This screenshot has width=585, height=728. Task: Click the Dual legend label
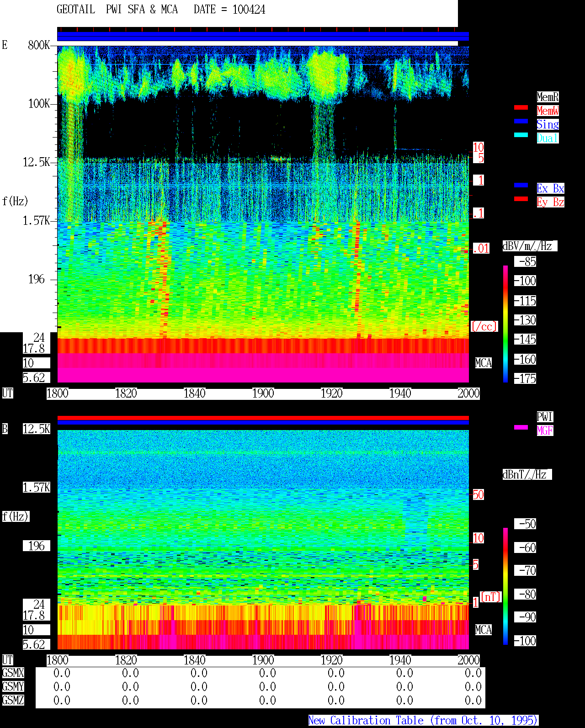tap(548, 138)
